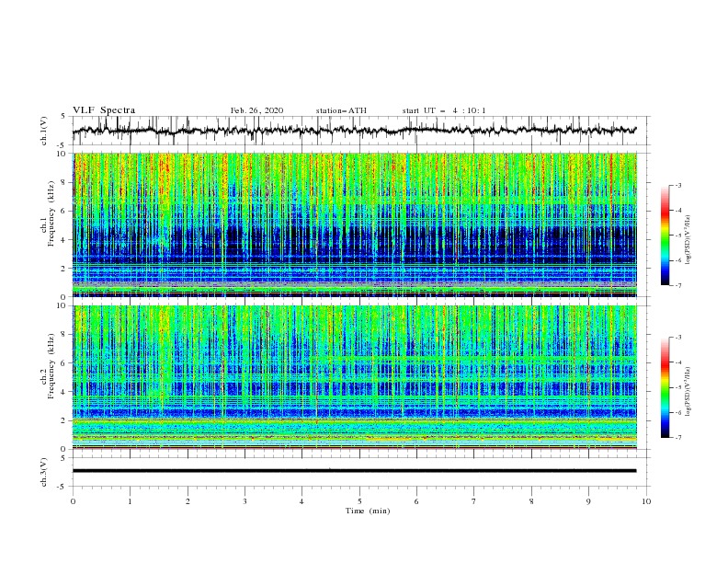Click time axis tick label '10'
This screenshot has width=728, height=563.
click(646, 501)
